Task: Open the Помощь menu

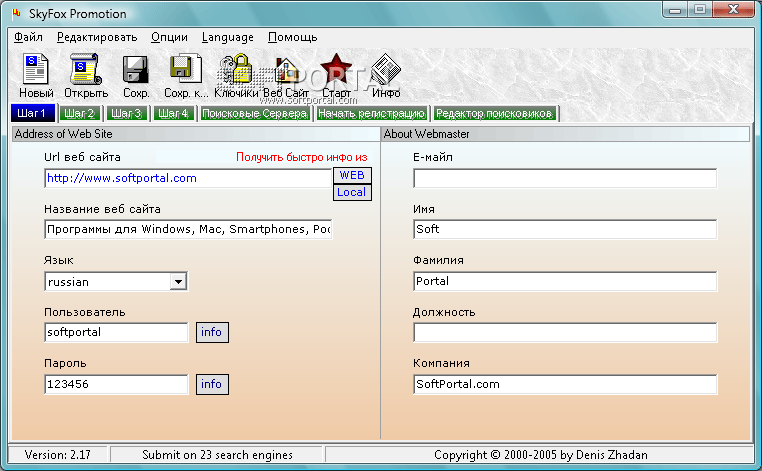Action: tap(293, 37)
